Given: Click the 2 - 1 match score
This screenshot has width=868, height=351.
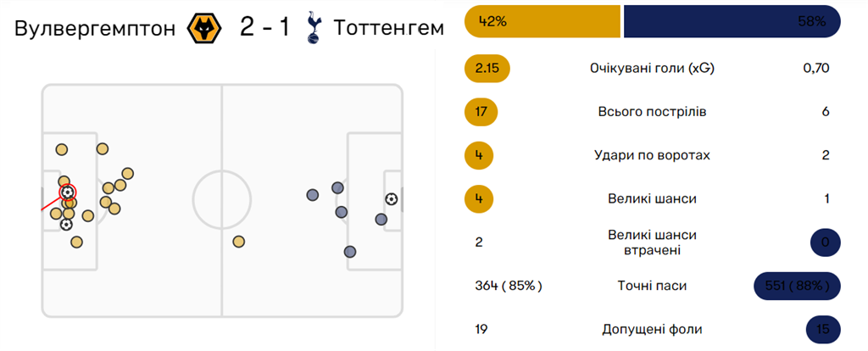Looking at the screenshot, I should click(x=264, y=28).
